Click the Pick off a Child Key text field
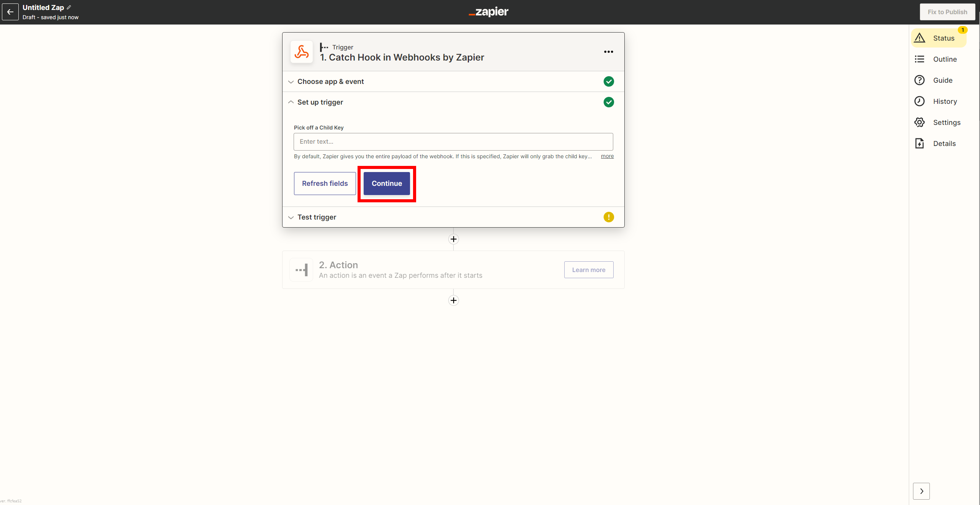Viewport: 980px width, 505px height. click(453, 142)
